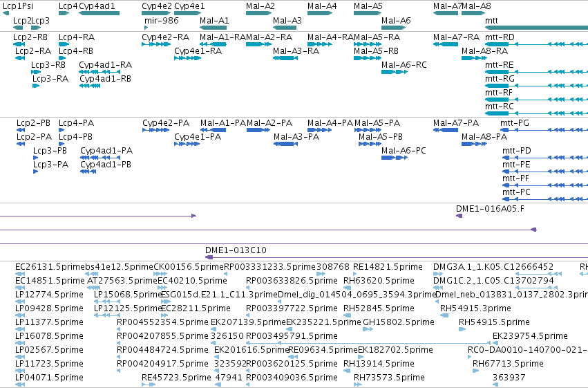This screenshot has width=588, height=388.
Task: Select the DMG1C.2_1.C05.C13702794 EST label
Action: tap(493, 281)
